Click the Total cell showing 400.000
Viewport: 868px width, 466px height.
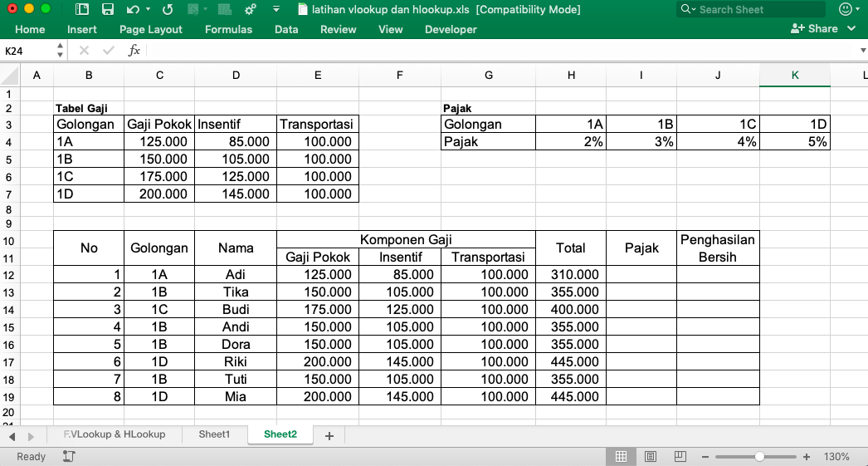click(x=571, y=310)
